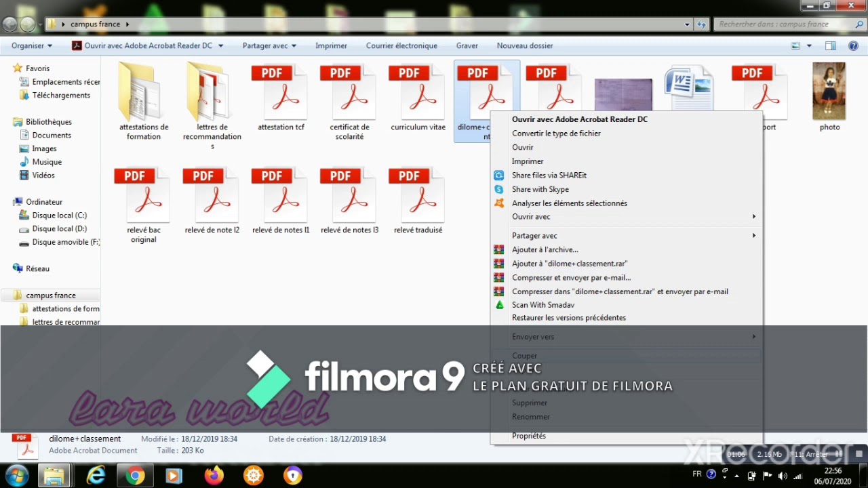Click the Smadav scan icon

(499, 305)
